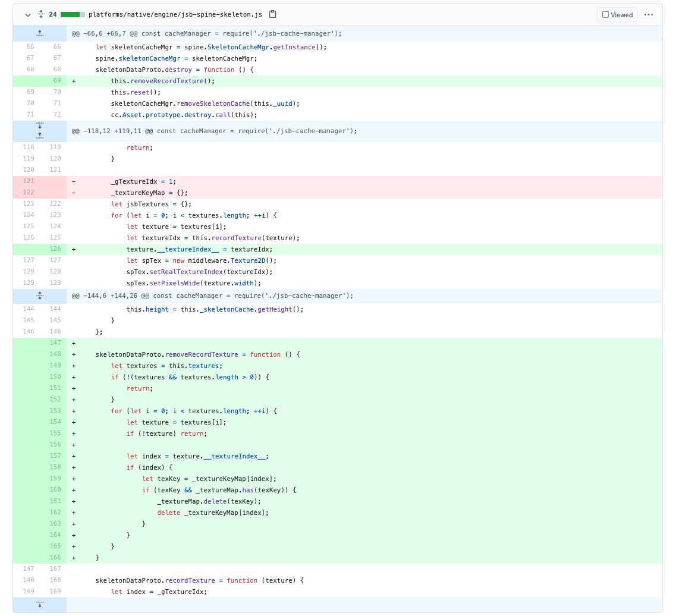The height and width of the screenshot is (616, 676).
Task: Expand down at the bottom of the diff
Action: [40, 605]
